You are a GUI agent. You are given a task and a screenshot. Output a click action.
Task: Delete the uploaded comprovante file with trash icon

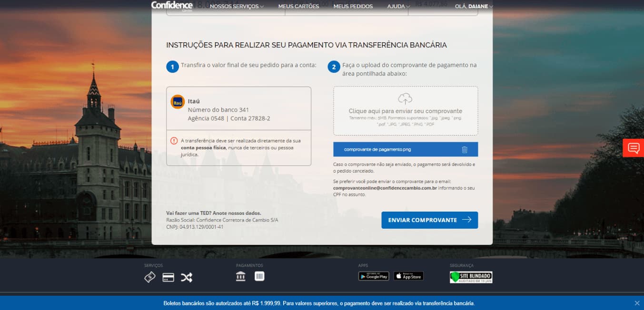pyautogui.click(x=465, y=150)
